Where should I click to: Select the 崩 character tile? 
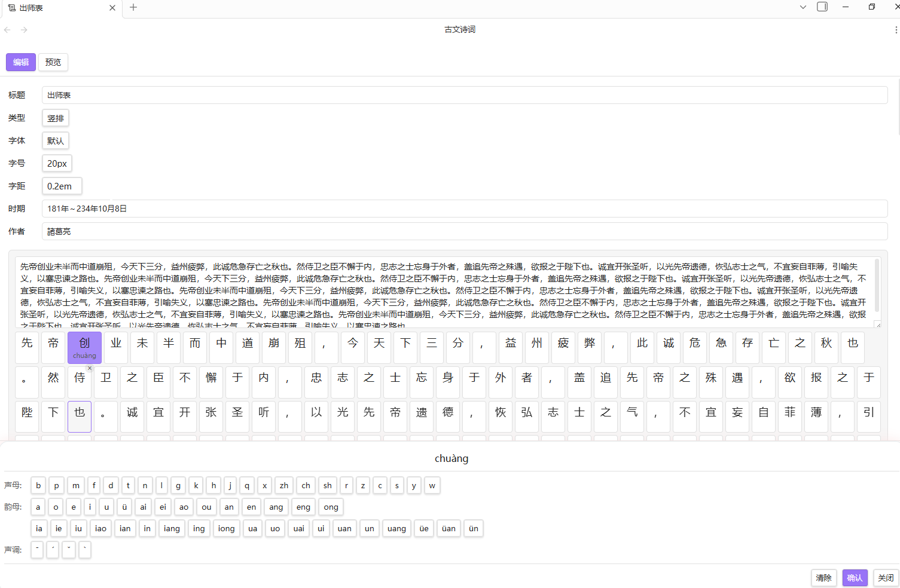[274, 347]
